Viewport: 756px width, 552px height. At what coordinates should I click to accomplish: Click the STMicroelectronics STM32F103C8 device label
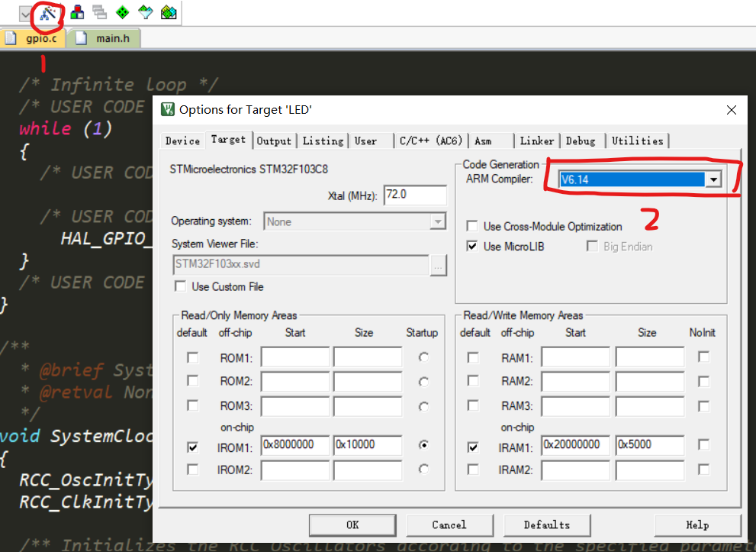249,169
